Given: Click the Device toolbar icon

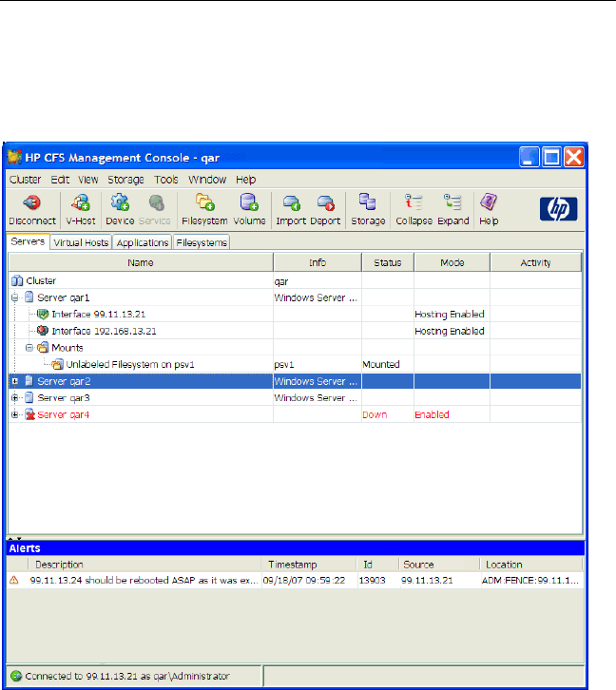Looking at the screenshot, I should pyautogui.click(x=120, y=202).
